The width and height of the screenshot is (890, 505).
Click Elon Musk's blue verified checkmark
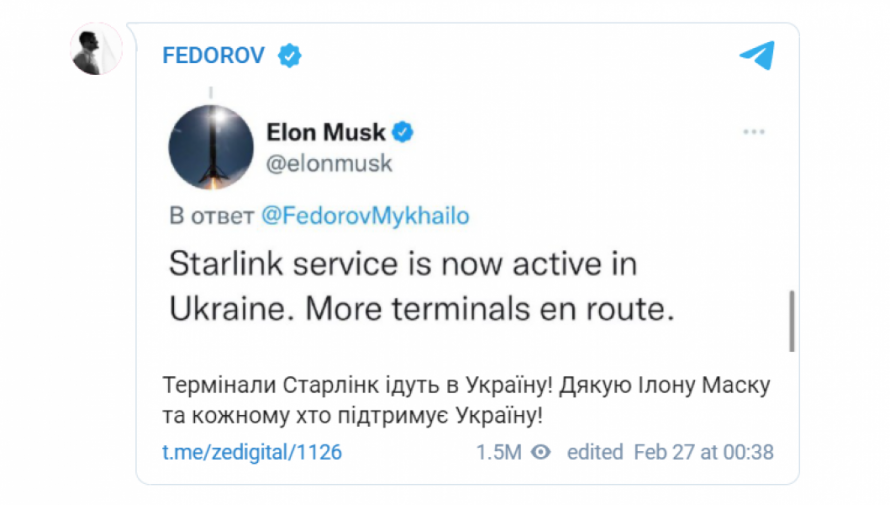[x=403, y=132]
